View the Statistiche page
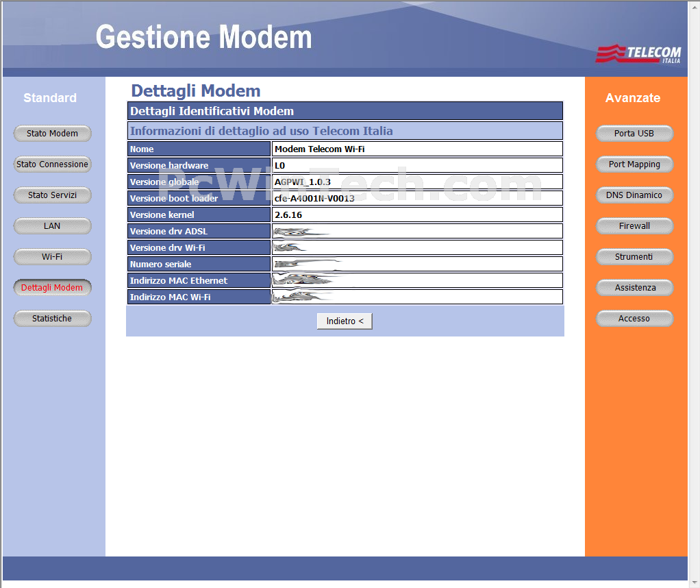Screen dimensions: 700x588 (52, 318)
